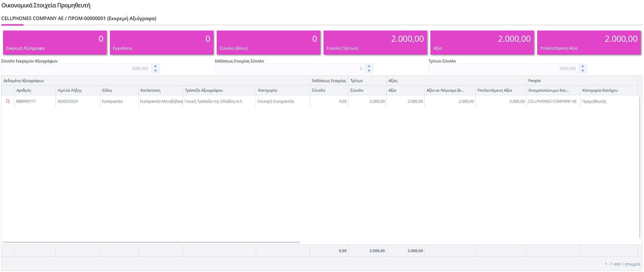The image size is (644, 272).
Task: Sort by Τράπεζα Αξιογράφου column header
Action: [x=219, y=90]
